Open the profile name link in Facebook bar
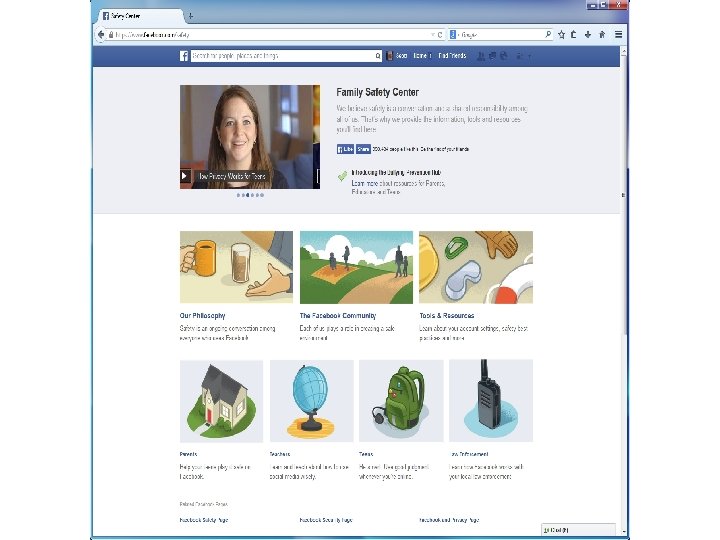 point(402,56)
